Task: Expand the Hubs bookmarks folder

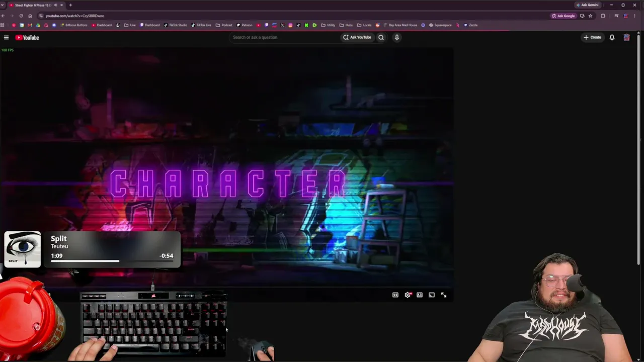Action: [346, 25]
